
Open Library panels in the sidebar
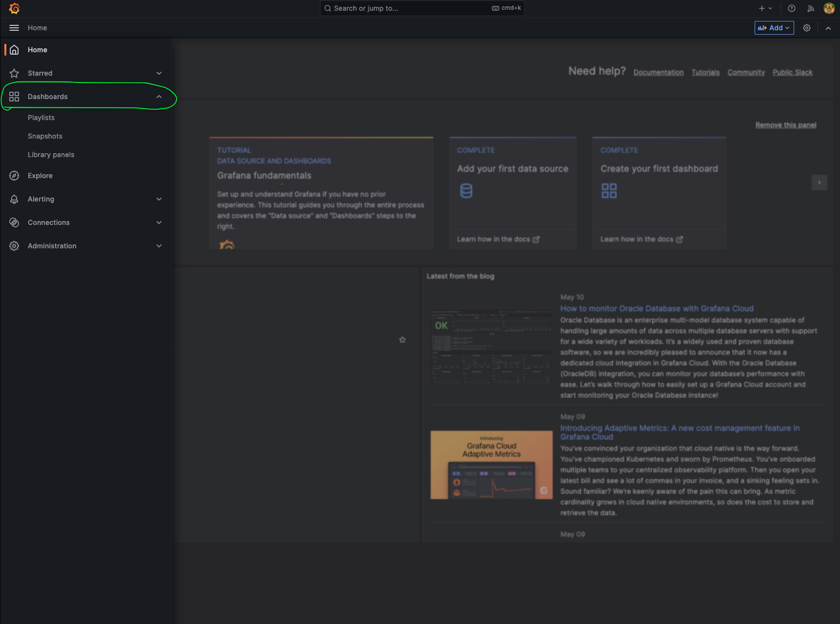[51, 155]
